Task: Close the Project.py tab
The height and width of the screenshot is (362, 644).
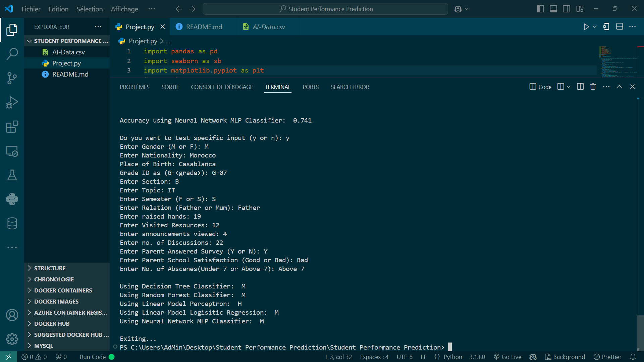Action: (x=163, y=27)
